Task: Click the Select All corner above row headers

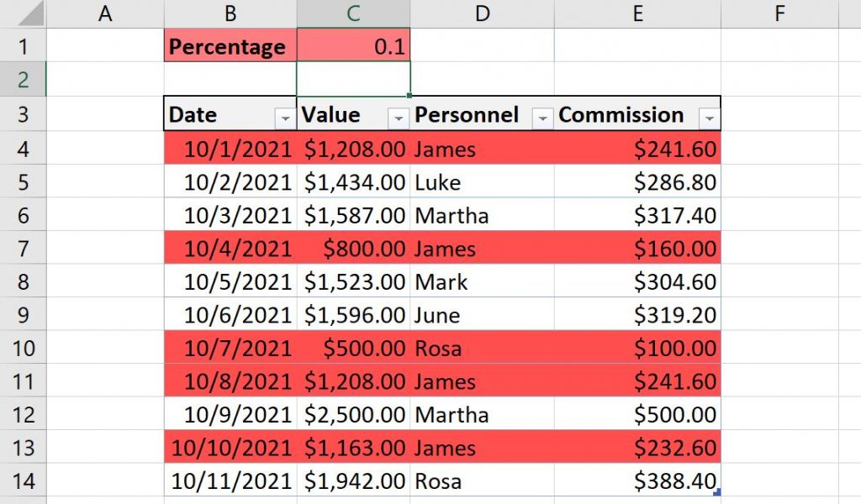Action: pos(24,13)
